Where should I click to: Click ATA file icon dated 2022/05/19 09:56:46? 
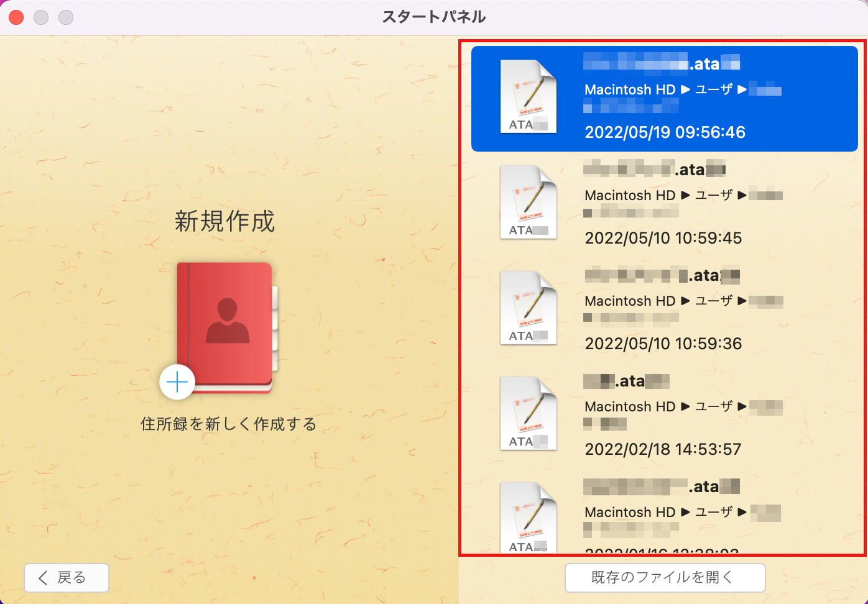click(x=528, y=97)
